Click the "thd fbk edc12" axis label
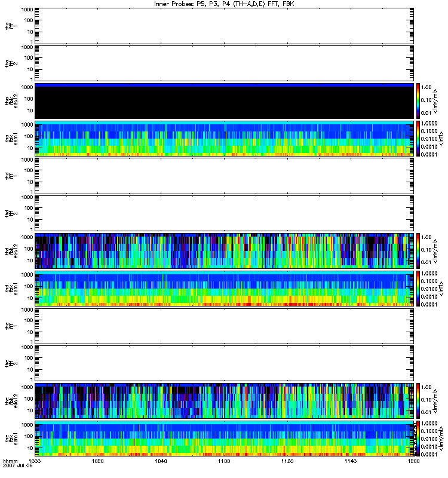448x478 pixels. 11,251
